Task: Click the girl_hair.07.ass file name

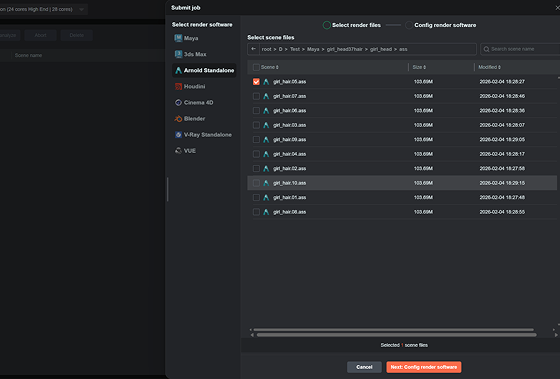Action: pos(290,96)
